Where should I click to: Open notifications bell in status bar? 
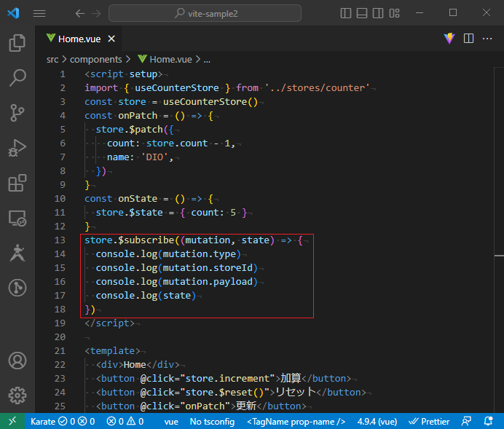(489, 421)
